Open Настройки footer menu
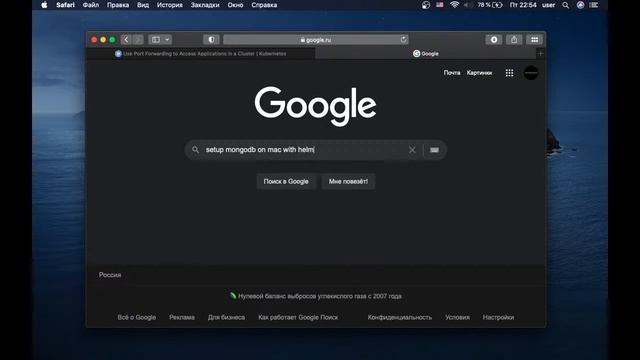Image resolution: width=640 pixels, height=360 pixels. [x=498, y=317]
